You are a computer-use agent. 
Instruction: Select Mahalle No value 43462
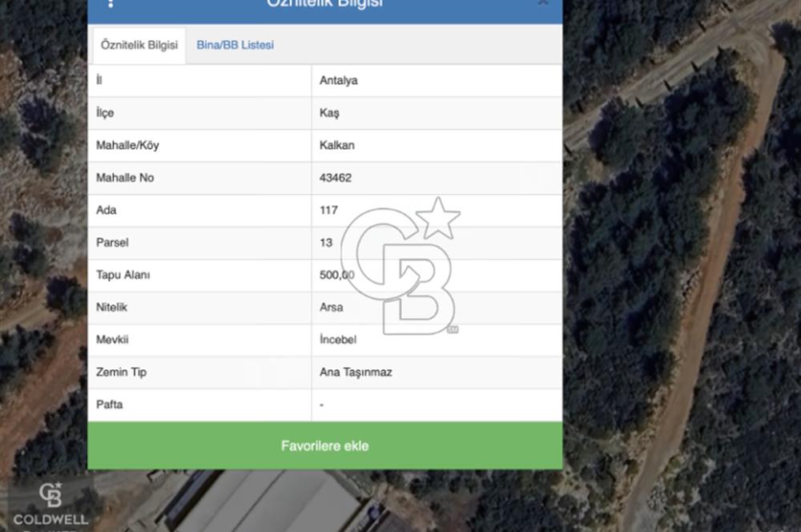336,178
